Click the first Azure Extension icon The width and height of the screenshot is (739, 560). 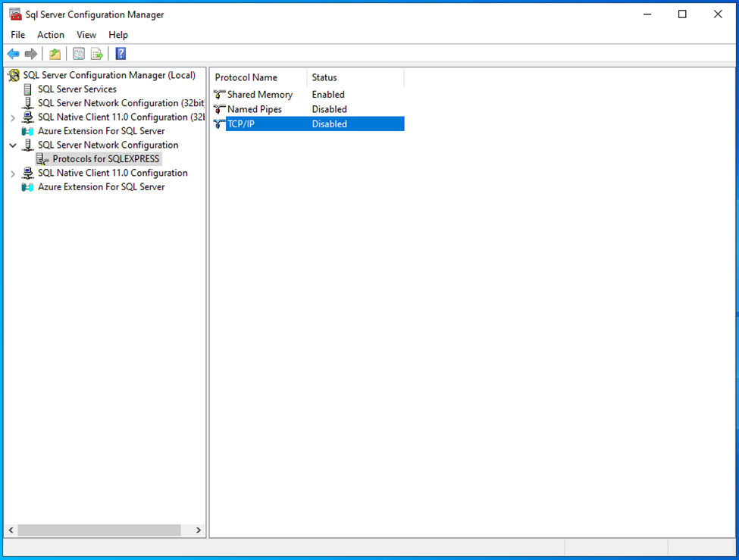28,131
